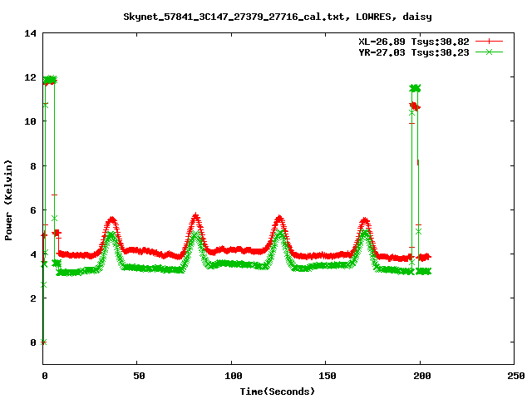Screen dimensions: 532x399
Task: Click the Time(Seconds) x-axis label
Action: [x=277, y=392]
